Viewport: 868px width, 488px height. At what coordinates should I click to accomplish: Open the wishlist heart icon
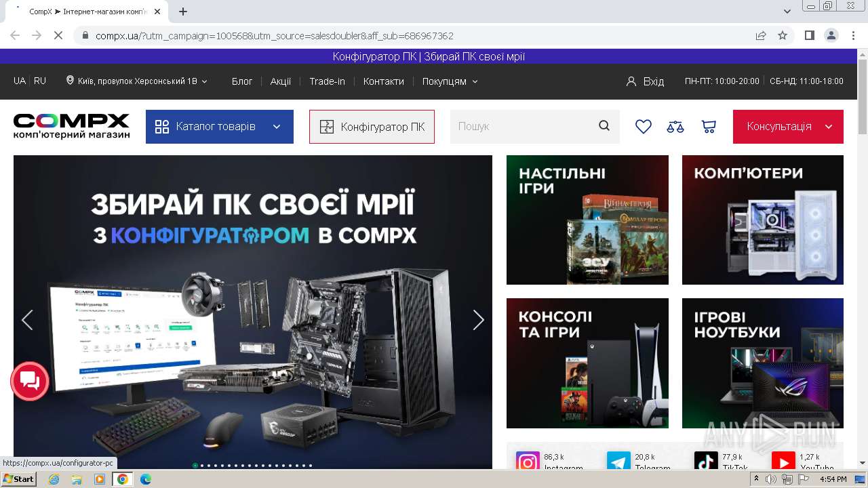pos(643,127)
